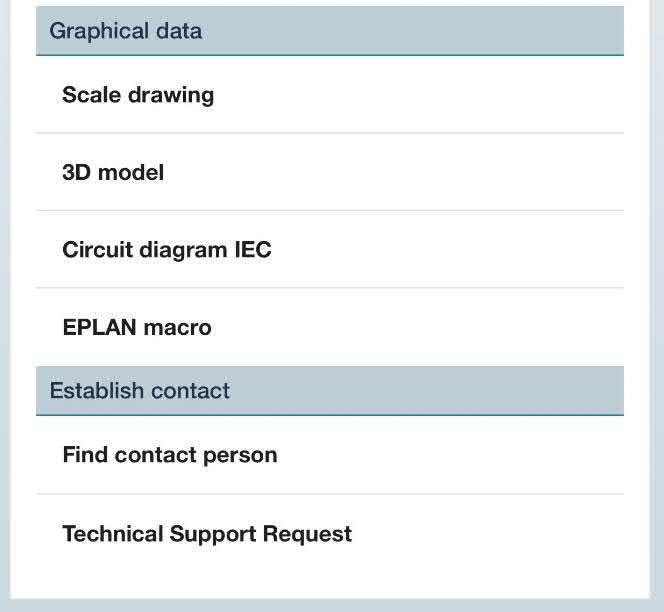Tap the Technical Support Request row
664x612 pixels.
330,533
